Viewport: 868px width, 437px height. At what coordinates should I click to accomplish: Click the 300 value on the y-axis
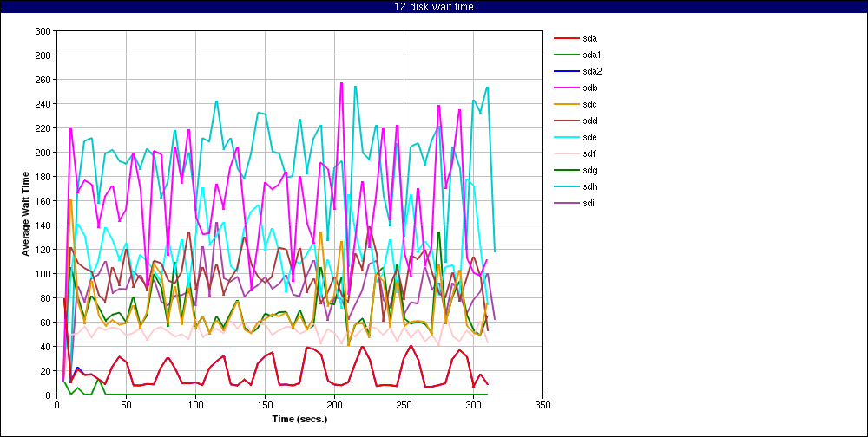[43, 31]
